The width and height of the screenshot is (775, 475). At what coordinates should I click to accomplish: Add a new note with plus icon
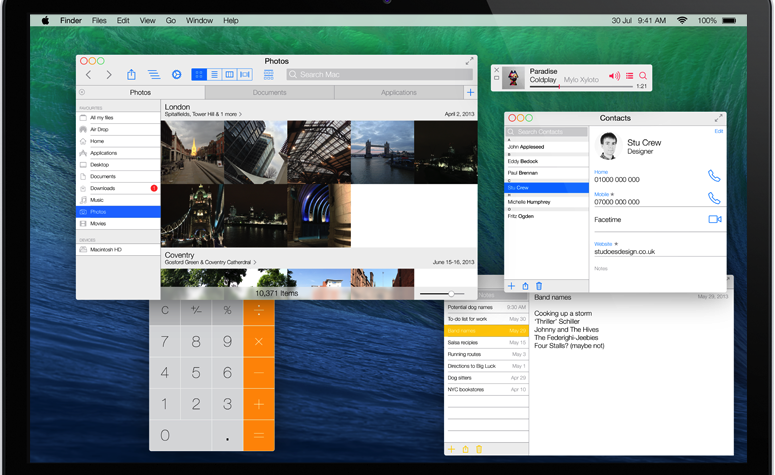point(452,450)
